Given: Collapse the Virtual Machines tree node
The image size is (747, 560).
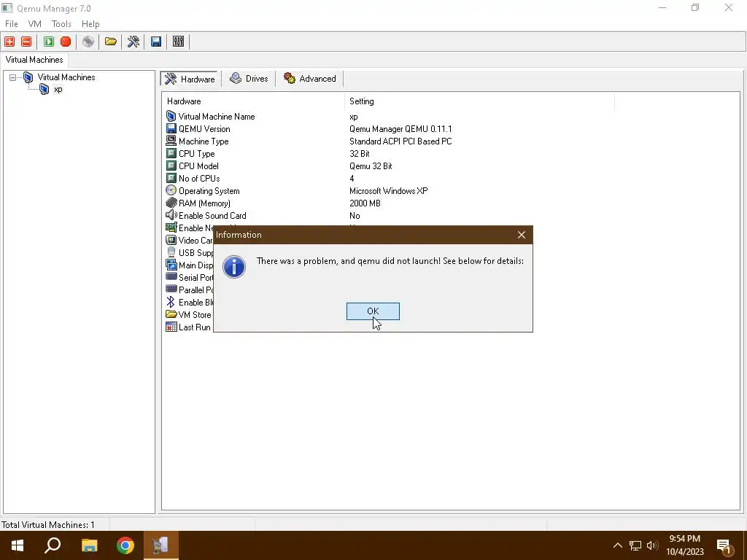Looking at the screenshot, I should pos(13,77).
